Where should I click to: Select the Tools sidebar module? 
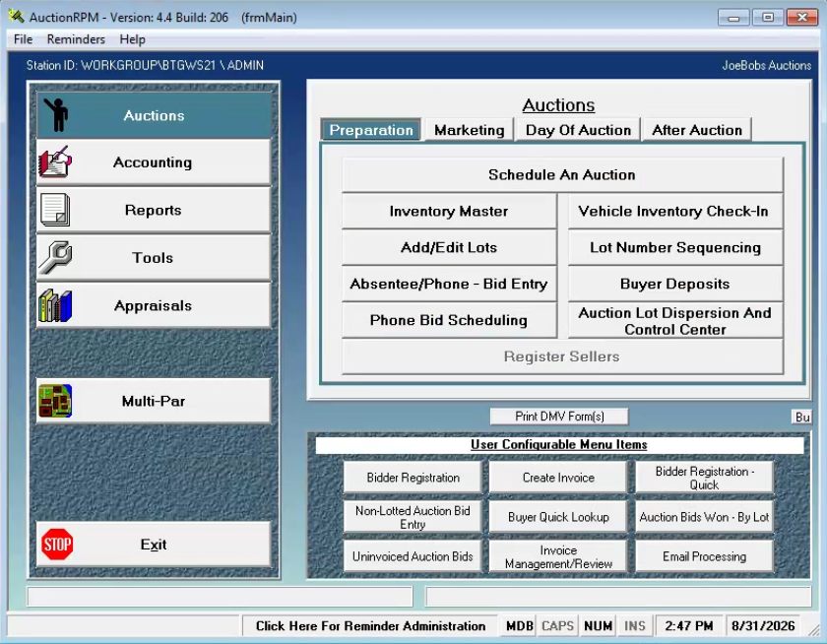(x=154, y=257)
